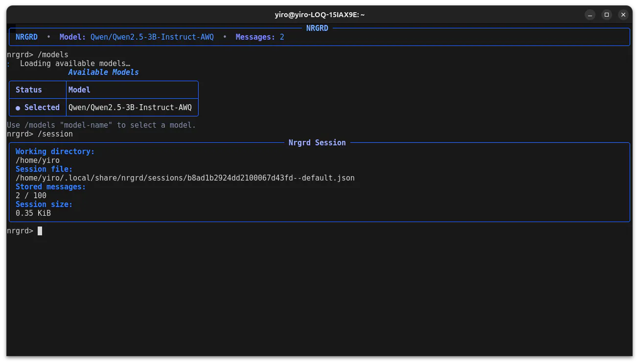Select the default.json session file path

tap(185, 178)
